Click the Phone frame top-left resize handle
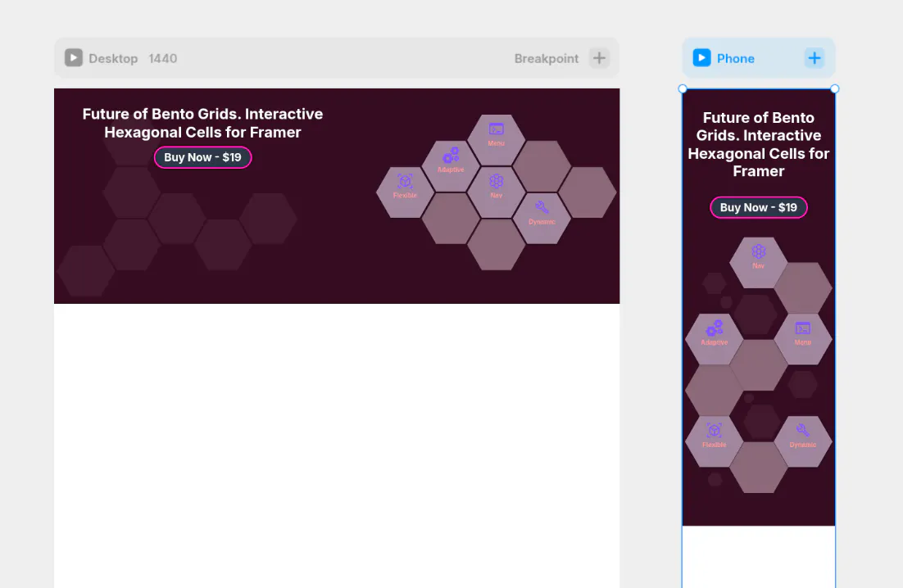The height and width of the screenshot is (588, 903). pyautogui.click(x=683, y=88)
